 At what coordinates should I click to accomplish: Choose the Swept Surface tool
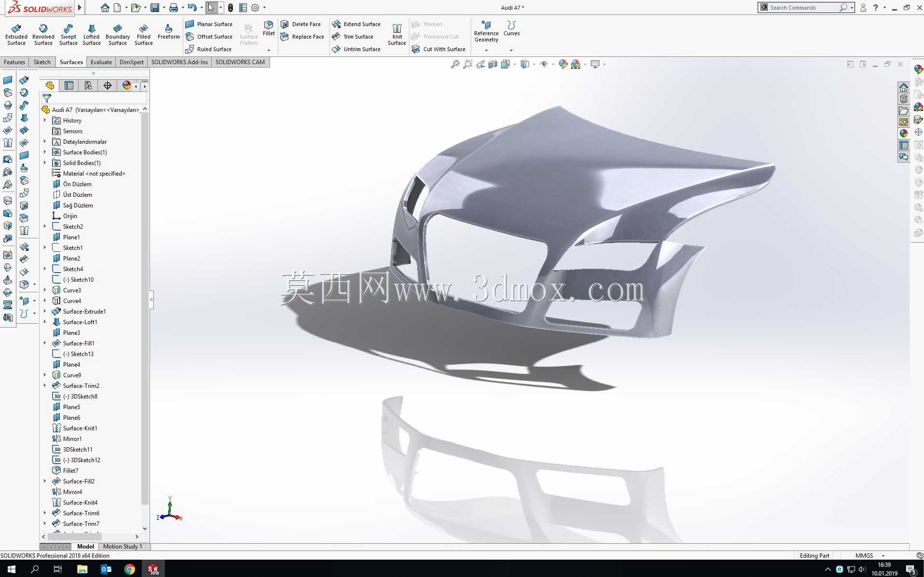point(68,35)
